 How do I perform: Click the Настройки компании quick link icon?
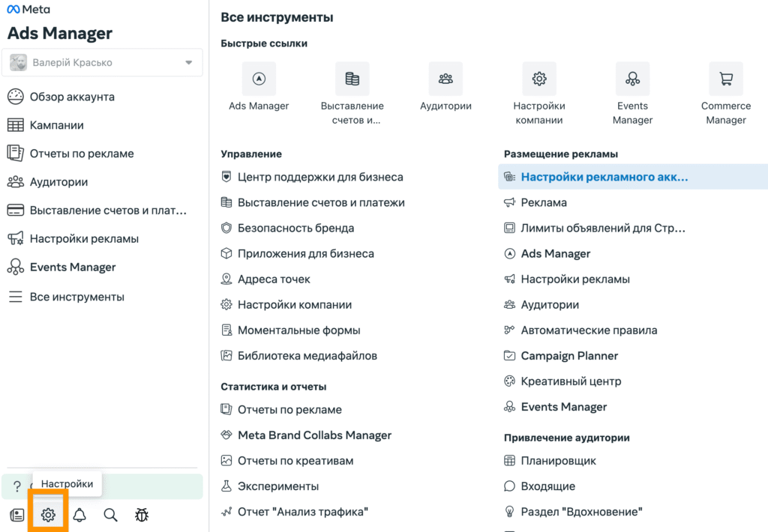tap(538, 79)
